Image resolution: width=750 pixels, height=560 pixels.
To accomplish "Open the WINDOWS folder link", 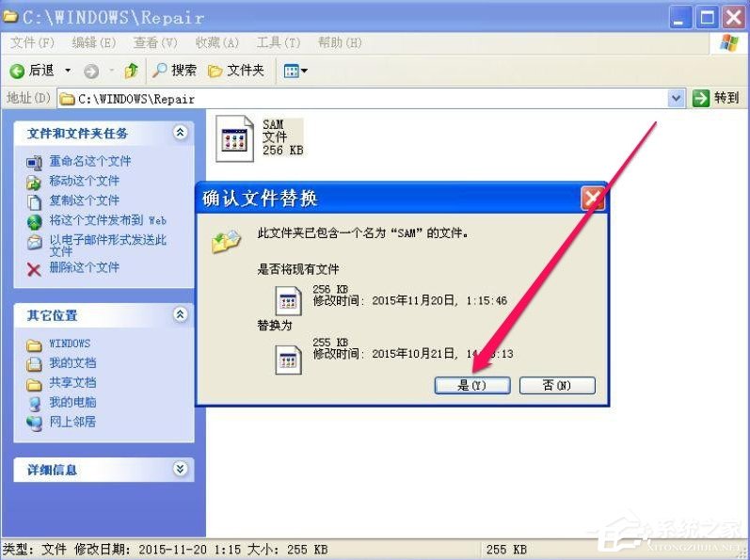I will (70, 344).
